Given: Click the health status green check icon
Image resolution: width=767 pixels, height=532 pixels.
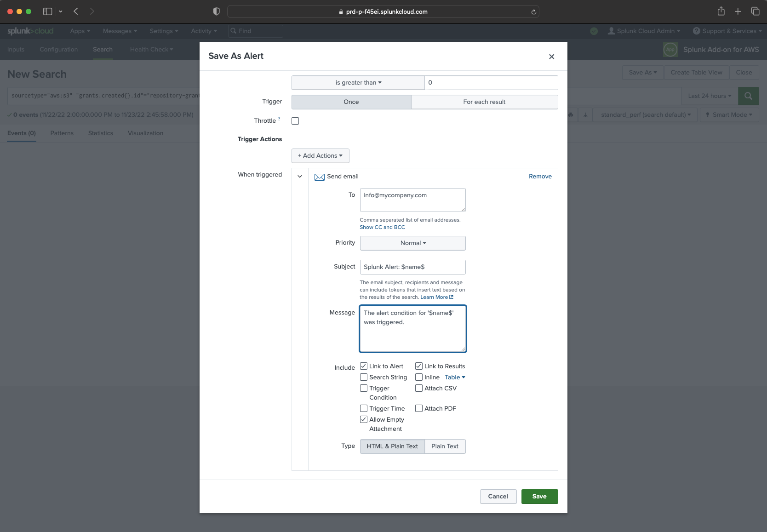Looking at the screenshot, I should tap(594, 31).
